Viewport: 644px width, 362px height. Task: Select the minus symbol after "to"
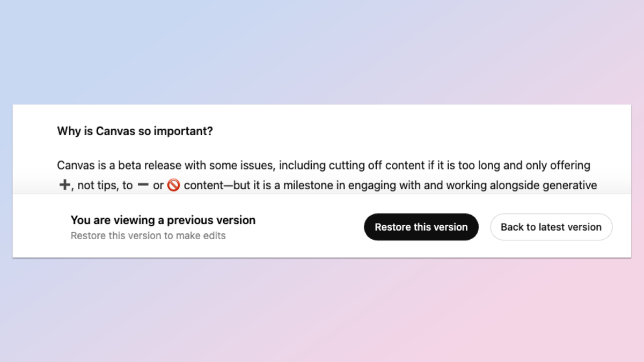[x=143, y=185]
